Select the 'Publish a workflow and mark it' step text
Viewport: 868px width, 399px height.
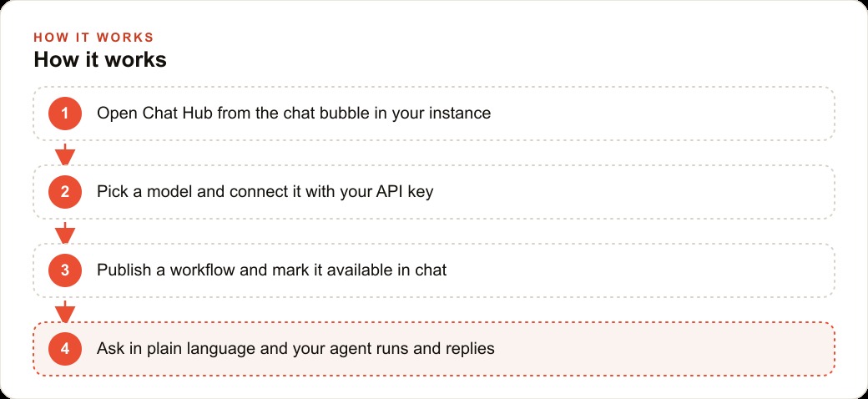pyautogui.click(x=272, y=270)
